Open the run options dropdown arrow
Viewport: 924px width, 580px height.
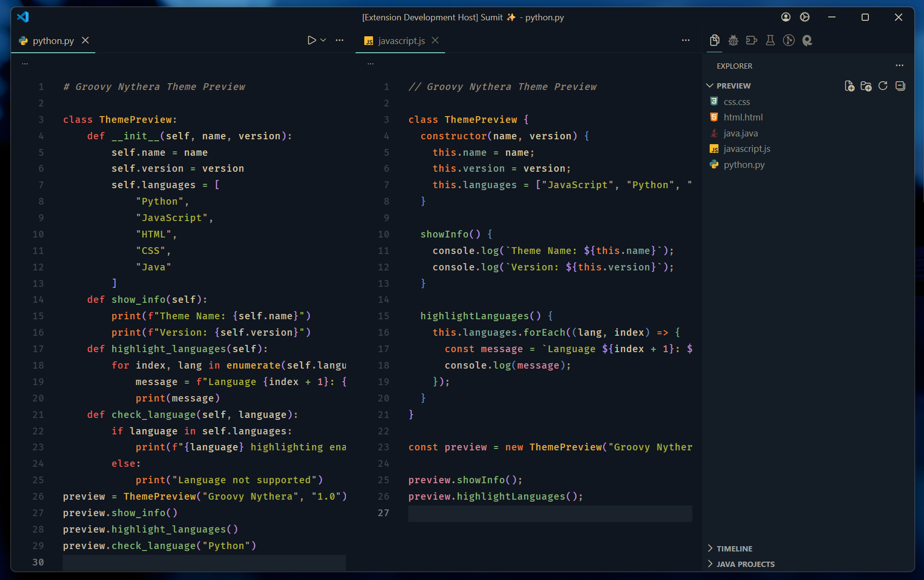click(323, 41)
